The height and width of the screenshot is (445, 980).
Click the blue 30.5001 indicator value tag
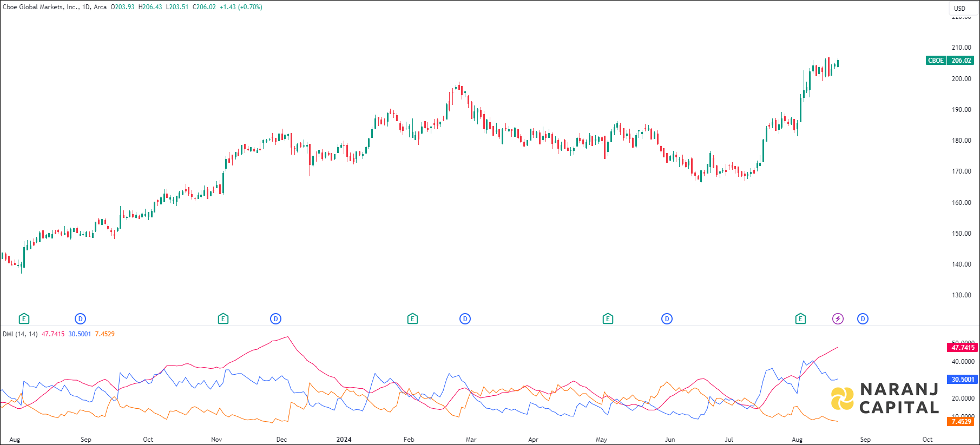[962, 380]
